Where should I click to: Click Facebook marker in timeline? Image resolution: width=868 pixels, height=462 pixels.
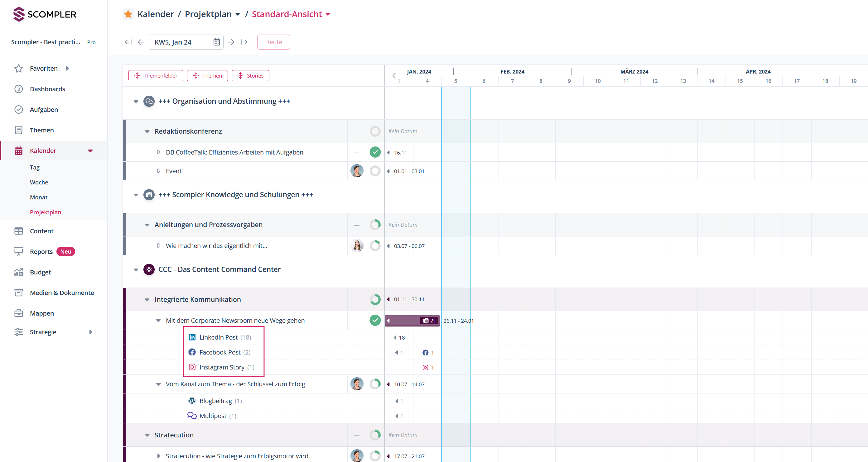(425, 353)
